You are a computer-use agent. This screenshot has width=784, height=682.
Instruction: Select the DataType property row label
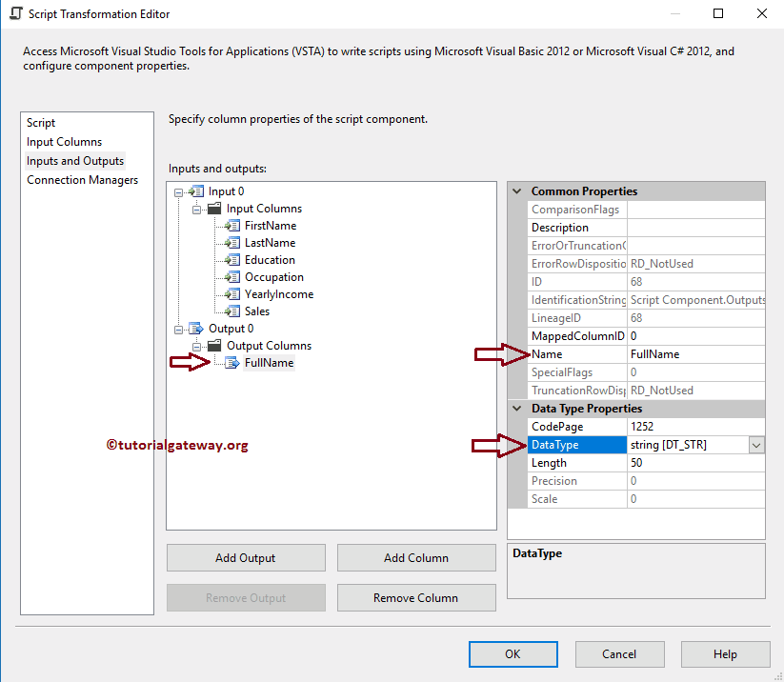[x=577, y=445]
